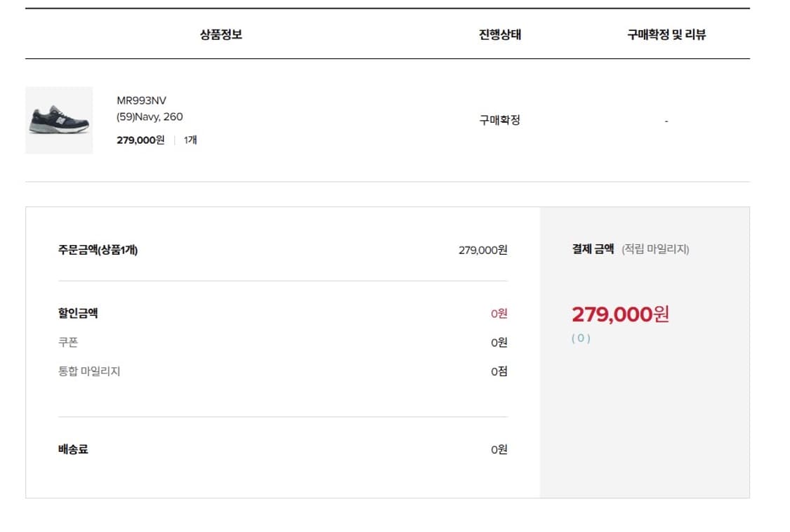
Task: Click the dash under 구매확정 및 리뷰
Action: point(666,119)
